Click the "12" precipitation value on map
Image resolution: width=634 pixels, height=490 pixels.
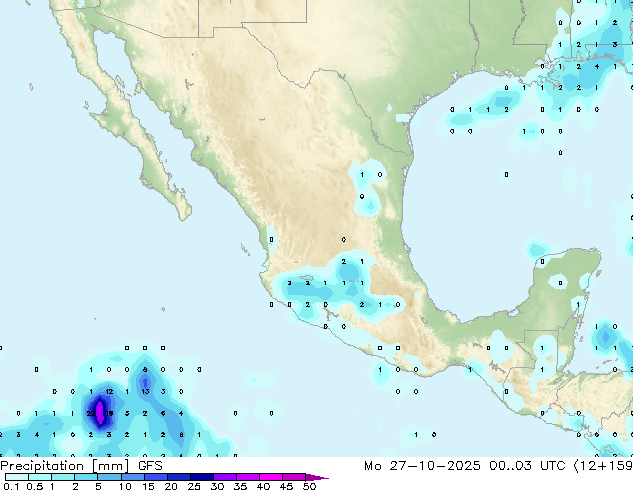tap(109, 391)
